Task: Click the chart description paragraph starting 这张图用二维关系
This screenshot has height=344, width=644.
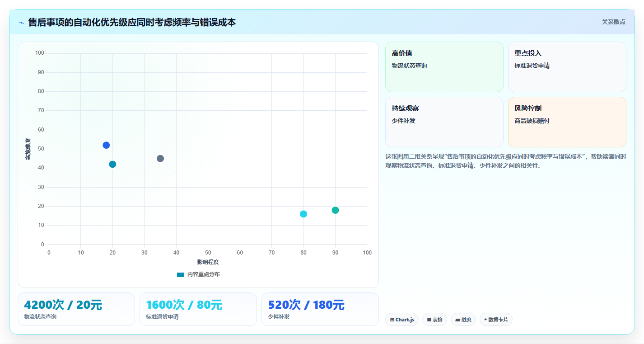Action: pyautogui.click(x=505, y=161)
